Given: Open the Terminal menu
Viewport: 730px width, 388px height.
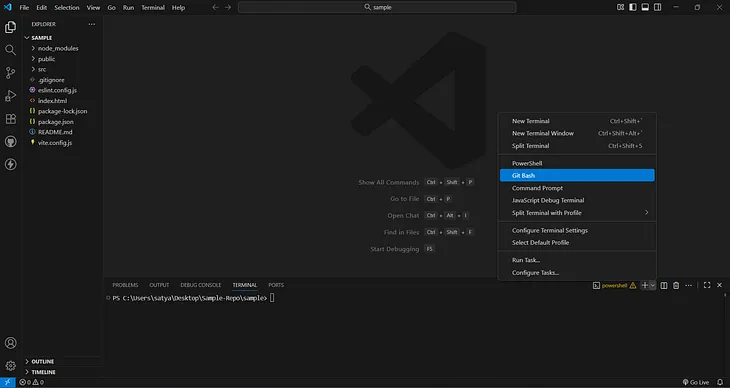Looking at the screenshot, I should click(x=153, y=7).
